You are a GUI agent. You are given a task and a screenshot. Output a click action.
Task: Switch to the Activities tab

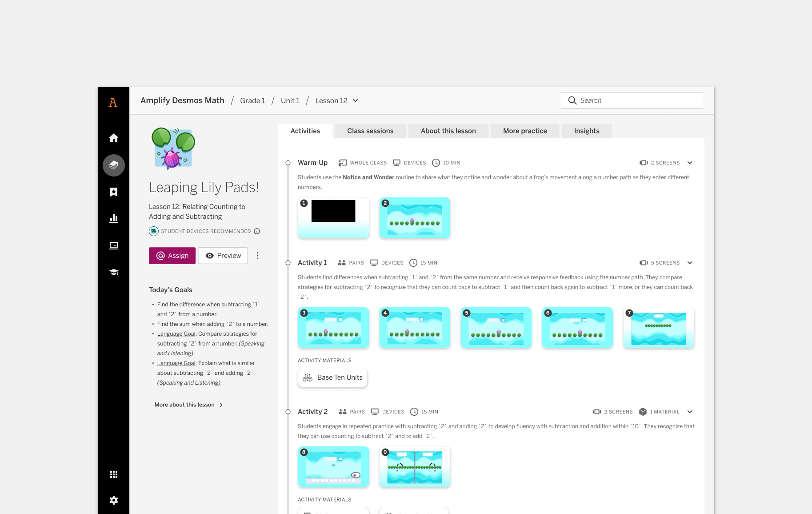[x=305, y=131]
